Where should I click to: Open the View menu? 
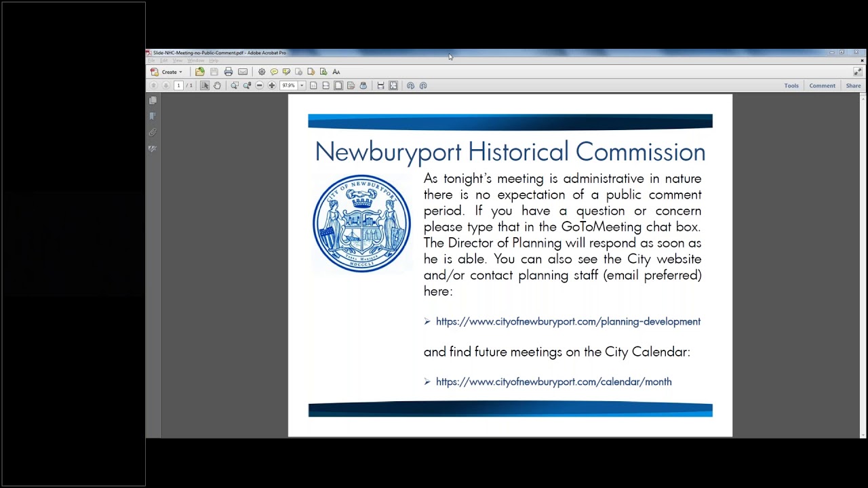[x=178, y=61]
